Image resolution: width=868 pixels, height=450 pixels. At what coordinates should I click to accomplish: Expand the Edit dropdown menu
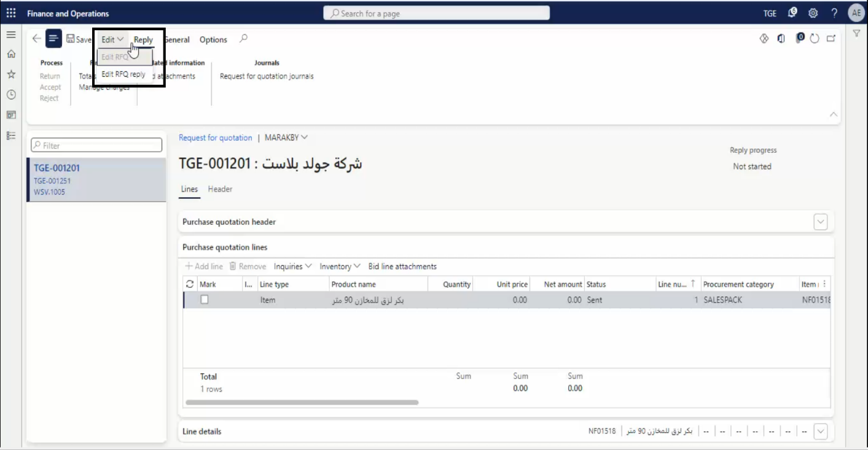point(112,39)
